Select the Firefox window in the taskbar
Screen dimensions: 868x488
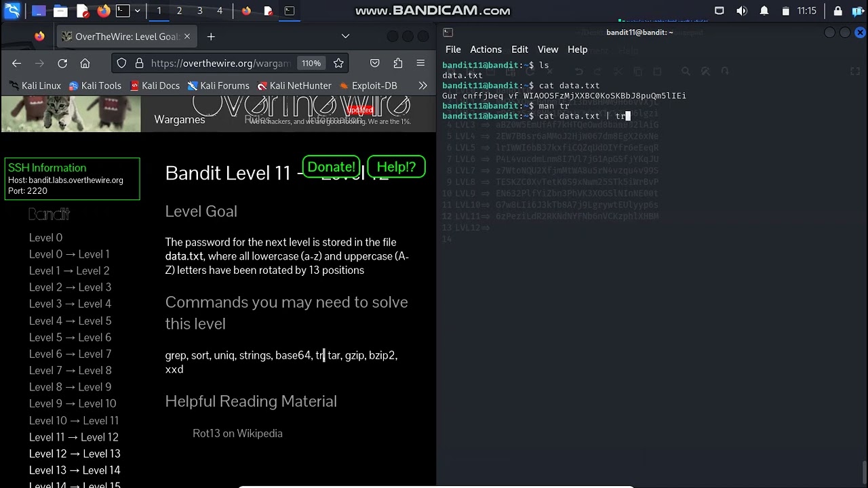pos(246,11)
